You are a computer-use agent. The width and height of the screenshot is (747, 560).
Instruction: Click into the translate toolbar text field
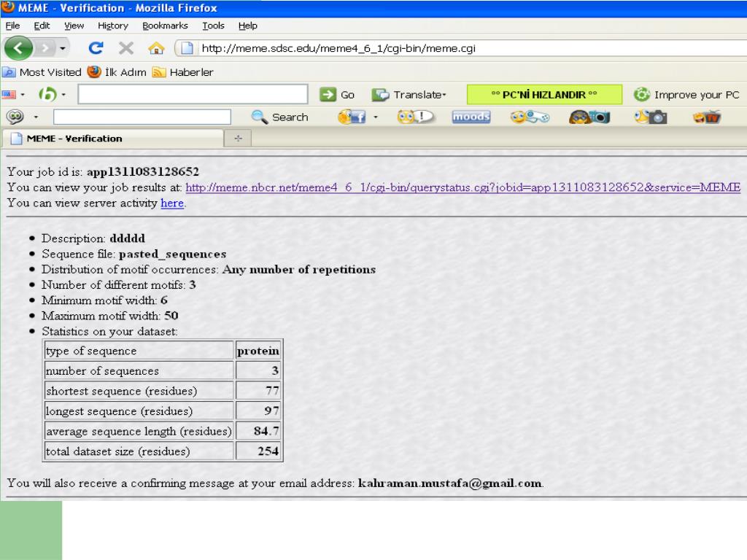[x=193, y=94]
